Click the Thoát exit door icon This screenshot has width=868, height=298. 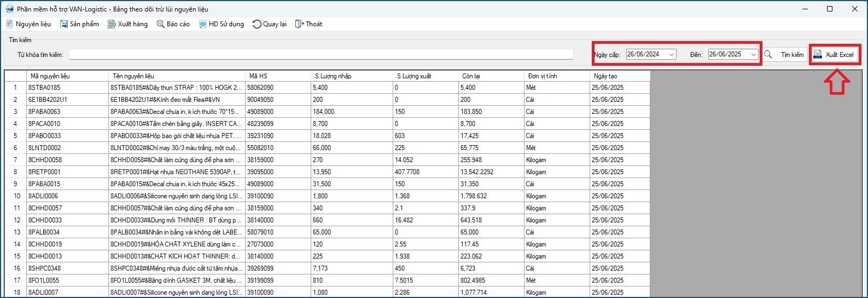pos(299,24)
